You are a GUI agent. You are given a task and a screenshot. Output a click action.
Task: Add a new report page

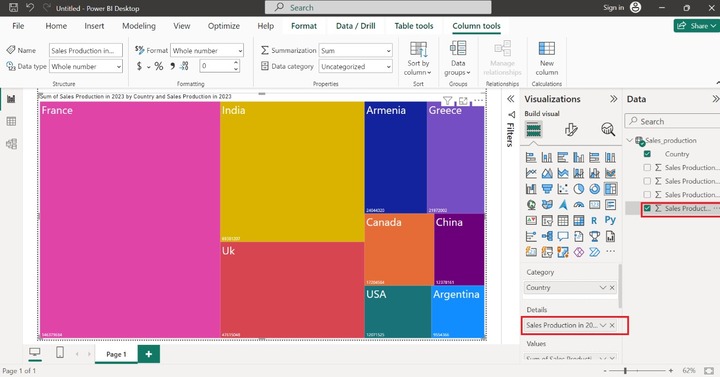(x=148, y=354)
